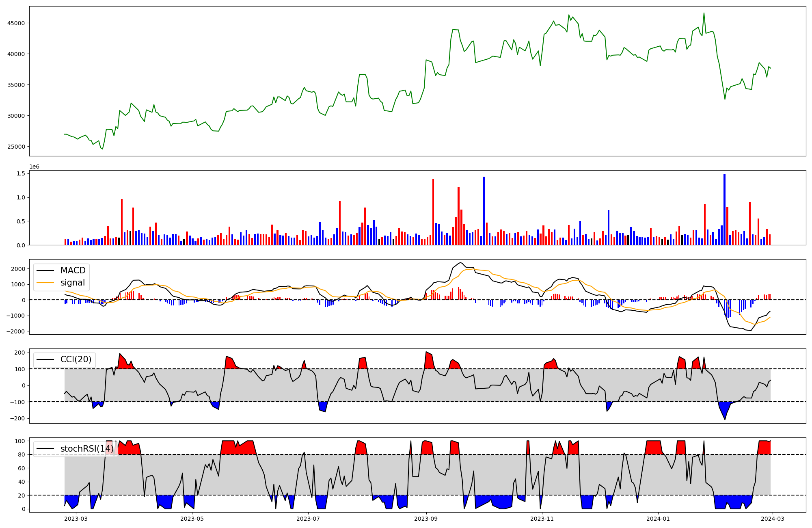
Task: Click the 2024-01 date tick label
Action: [x=658, y=518]
